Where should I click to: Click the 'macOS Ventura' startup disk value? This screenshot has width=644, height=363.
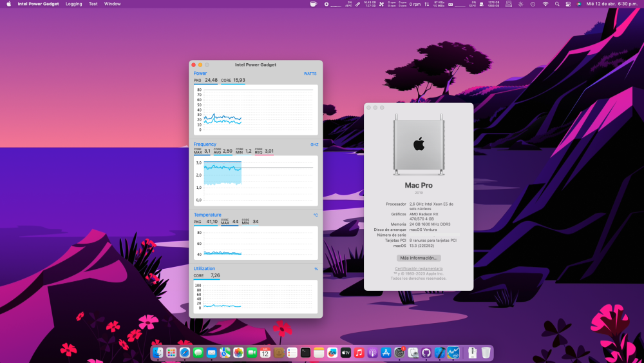[423, 230]
